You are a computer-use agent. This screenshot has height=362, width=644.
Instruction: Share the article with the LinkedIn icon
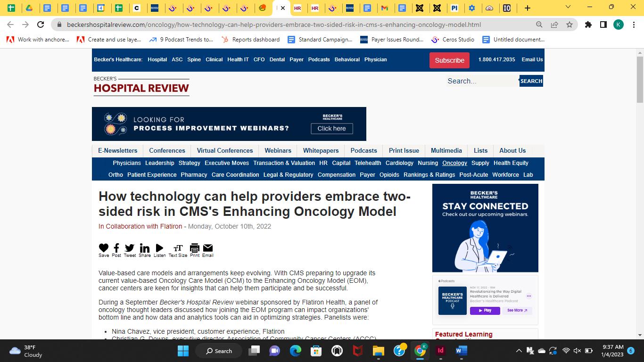point(145,248)
